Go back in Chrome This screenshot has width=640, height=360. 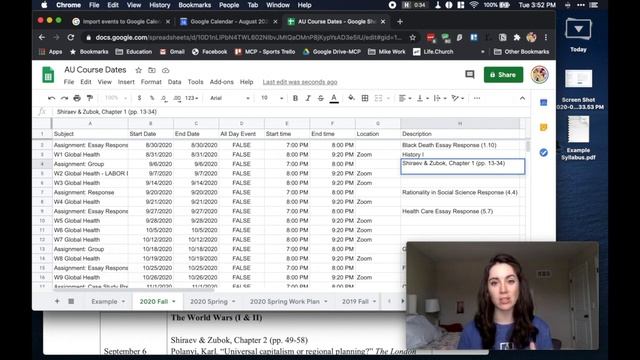coord(42,38)
